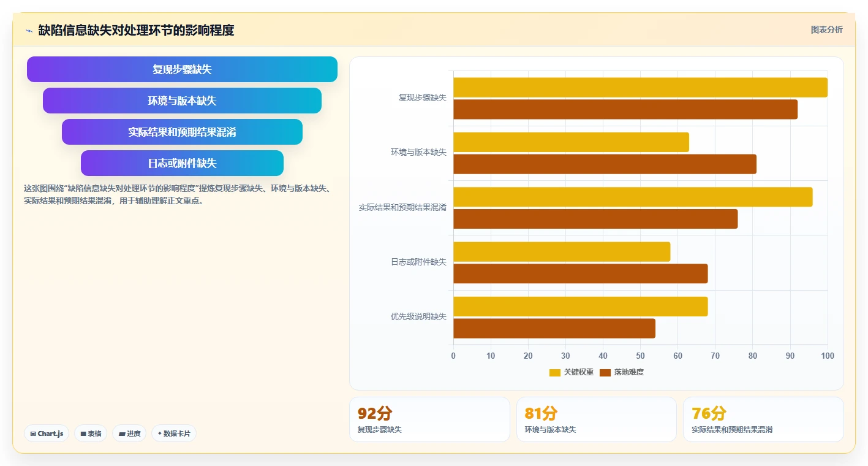Viewport: 868px width, 466px height.
Task: Click the 进度 tag chip
Action: click(x=129, y=434)
